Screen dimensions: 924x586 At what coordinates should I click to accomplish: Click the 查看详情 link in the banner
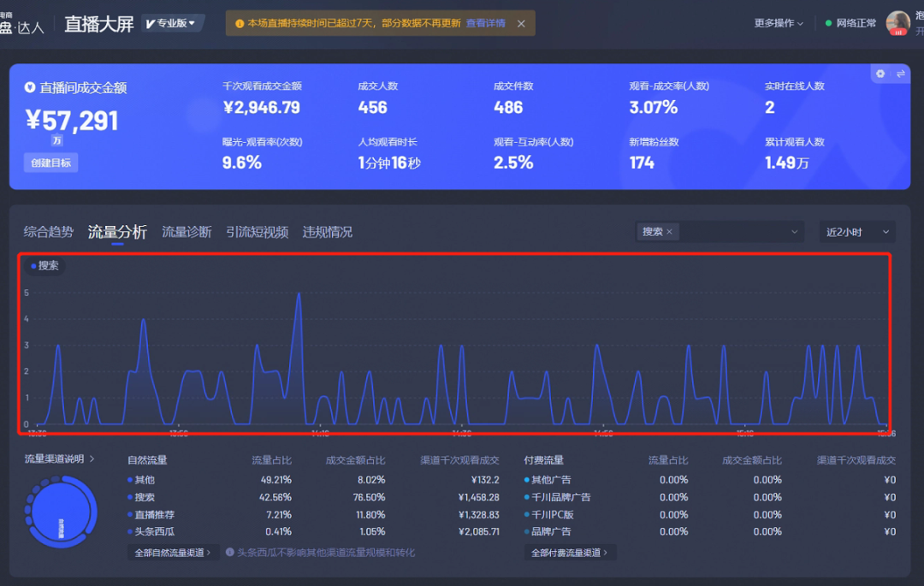(485, 24)
